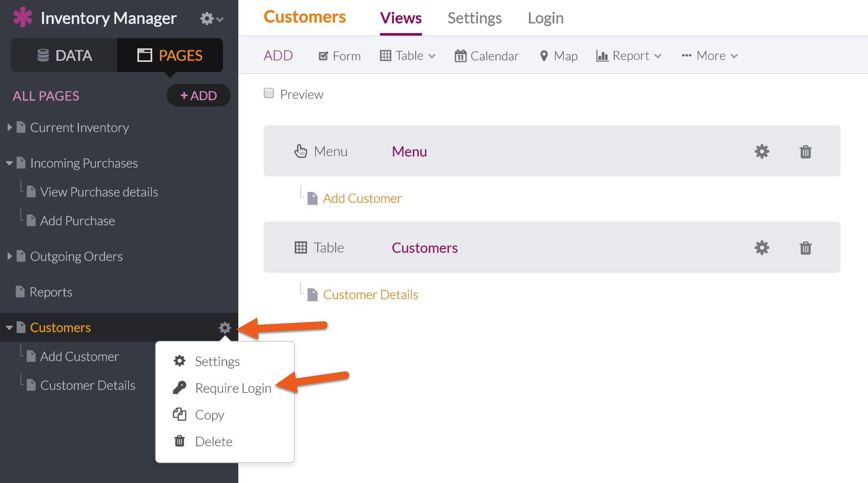Delete the Customers table view via trash icon

pyautogui.click(x=805, y=248)
